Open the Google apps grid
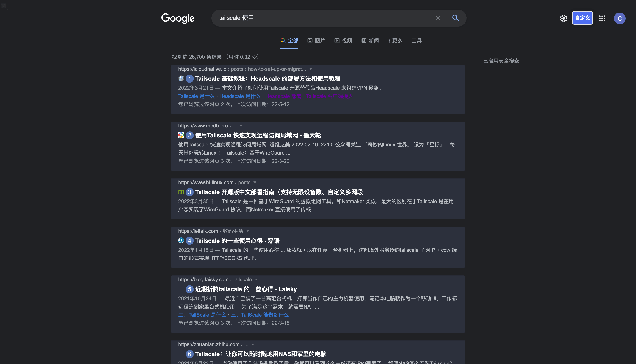The image size is (636, 364). click(602, 18)
